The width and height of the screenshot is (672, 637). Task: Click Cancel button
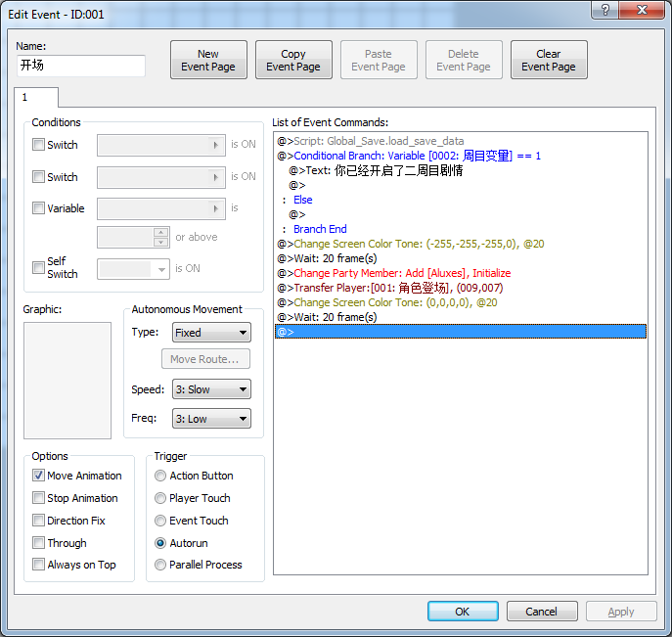coord(542,611)
